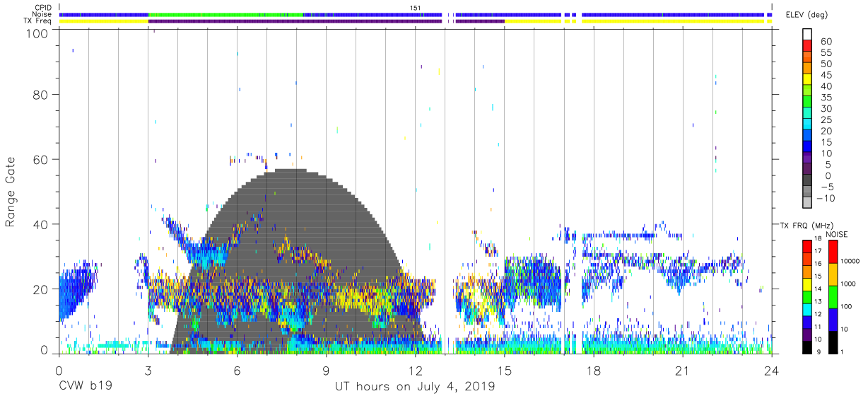This screenshot has height=401, width=868.
Task: Click the x-axis hour tick '21'
Action: click(x=683, y=371)
